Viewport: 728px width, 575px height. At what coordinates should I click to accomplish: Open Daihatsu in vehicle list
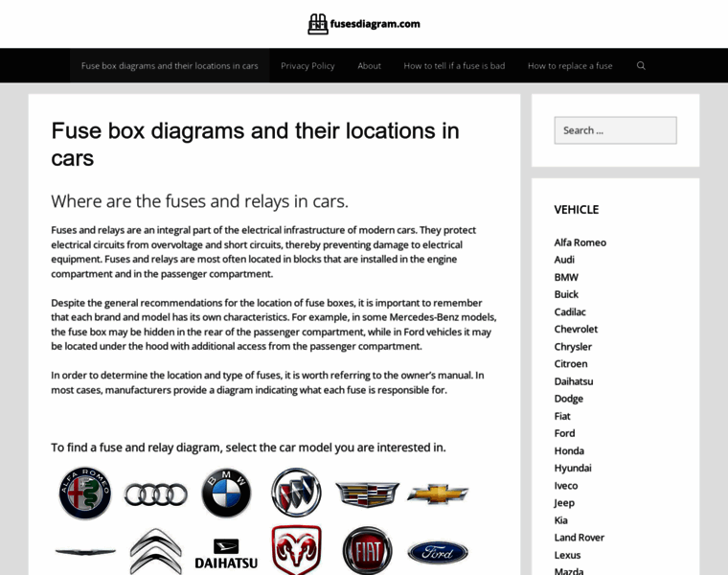pos(574,381)
